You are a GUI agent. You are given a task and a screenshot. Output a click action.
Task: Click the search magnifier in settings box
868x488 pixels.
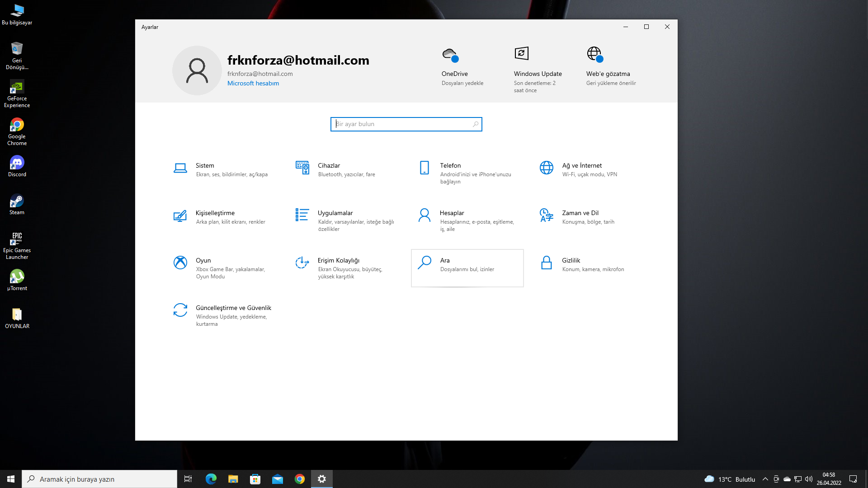tap(476, 124)
